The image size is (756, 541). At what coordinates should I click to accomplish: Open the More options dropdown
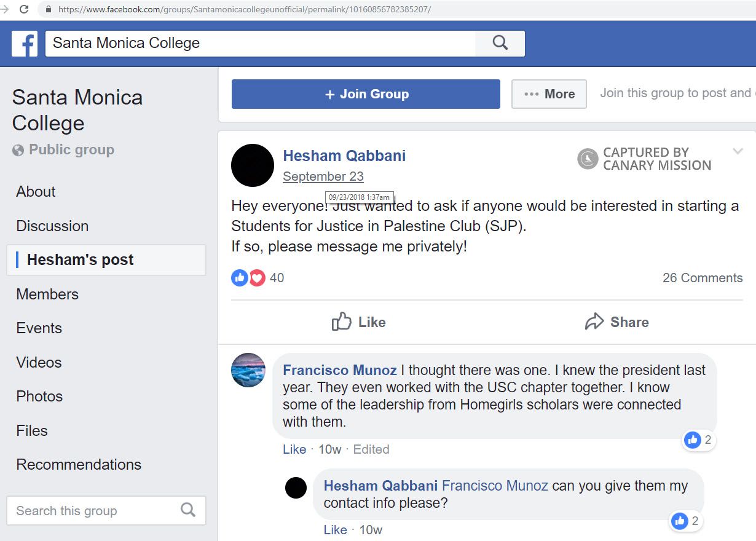coord(549,94)
